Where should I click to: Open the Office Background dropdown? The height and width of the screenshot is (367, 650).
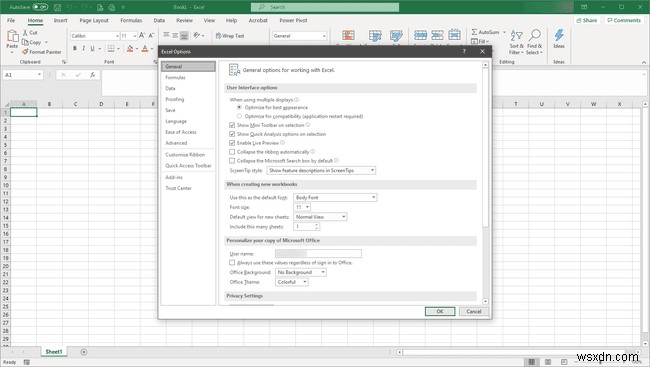pyautogui.click(x=301, y=272)
